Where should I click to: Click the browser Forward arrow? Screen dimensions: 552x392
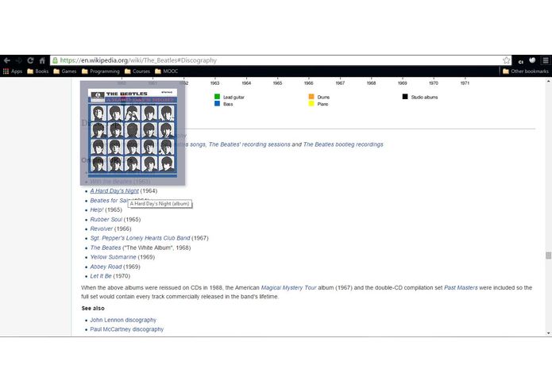click(18, 60)
